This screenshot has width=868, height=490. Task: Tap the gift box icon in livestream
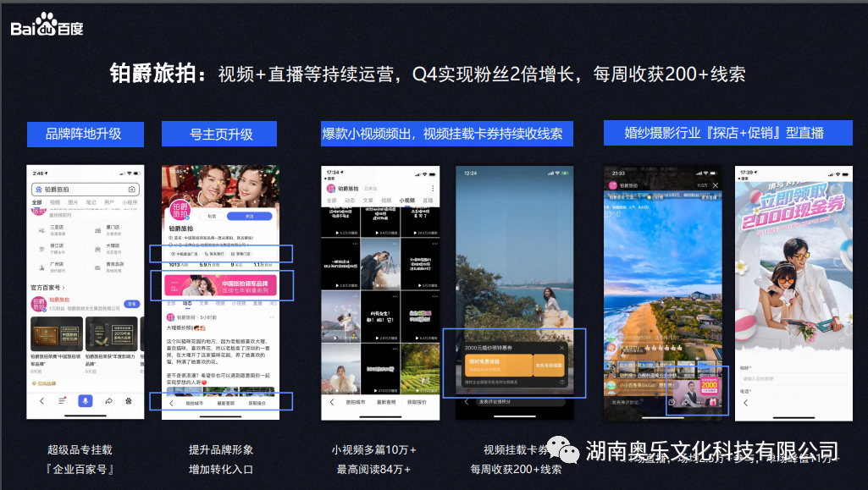point(712,402)
